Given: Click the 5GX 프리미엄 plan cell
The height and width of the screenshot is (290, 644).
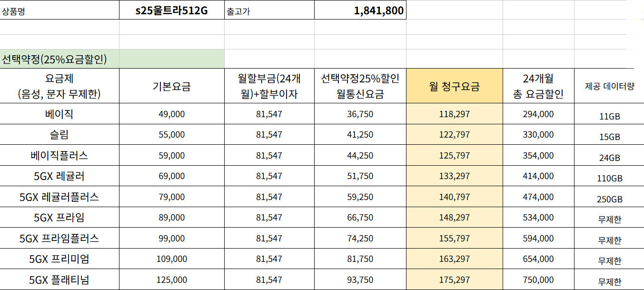Looking at the screenshot, I should (x=59, y=259).
